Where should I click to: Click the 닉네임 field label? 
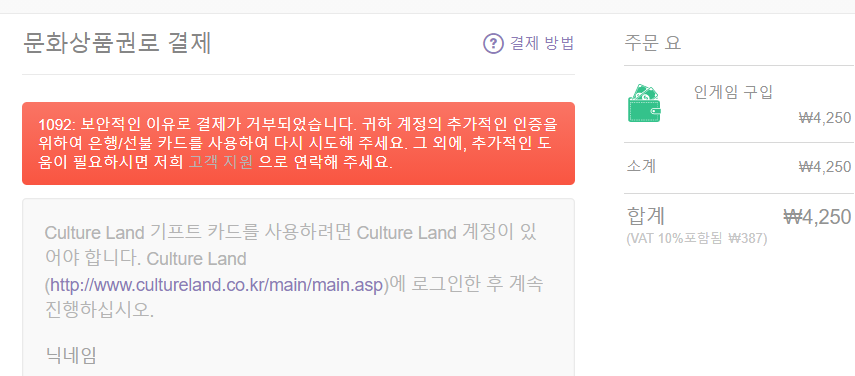(71, 355)
